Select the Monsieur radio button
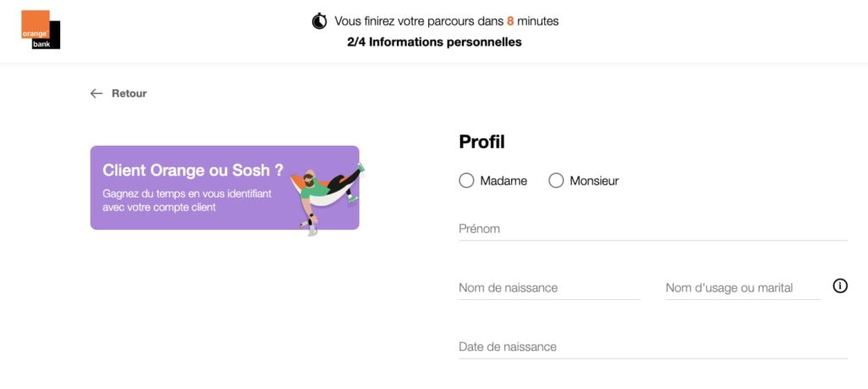This screenshot has width=868, height=389. (556, 181)
